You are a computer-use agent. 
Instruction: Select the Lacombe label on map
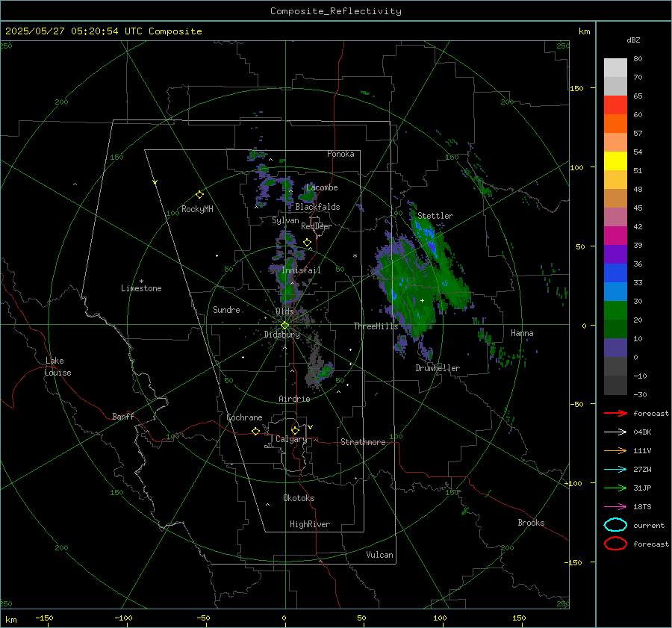point(322,187)
